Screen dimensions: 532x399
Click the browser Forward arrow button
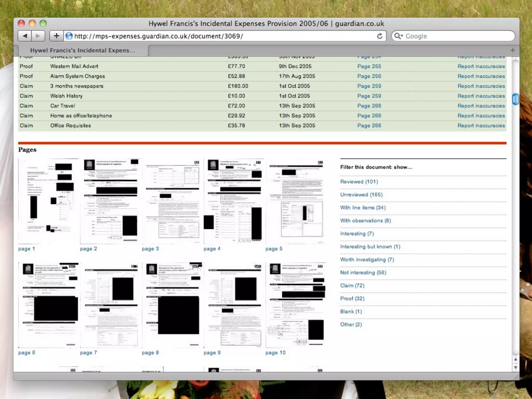[38, 36]
